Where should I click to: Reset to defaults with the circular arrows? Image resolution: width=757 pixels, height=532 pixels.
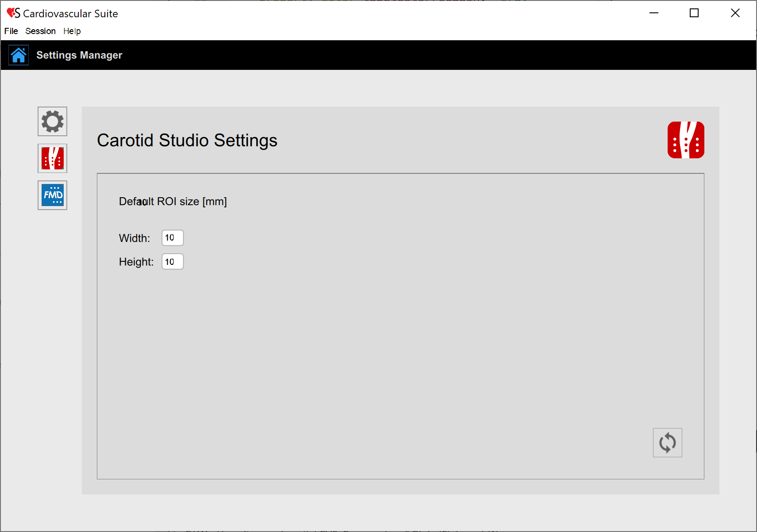pyautogui.click(x=667, y=442)
